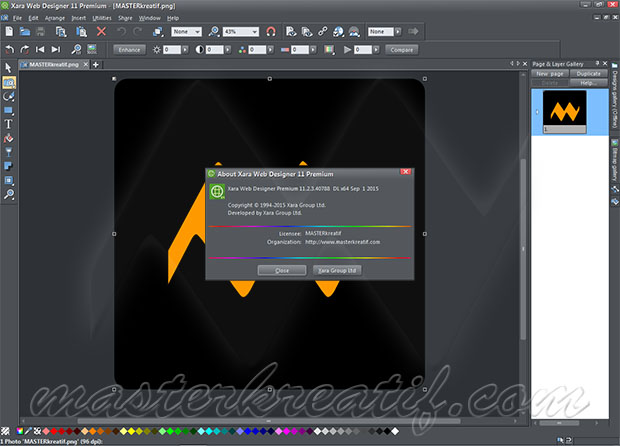
Task: Click the Xara Group Ltd button
Action: click(337, 270)
